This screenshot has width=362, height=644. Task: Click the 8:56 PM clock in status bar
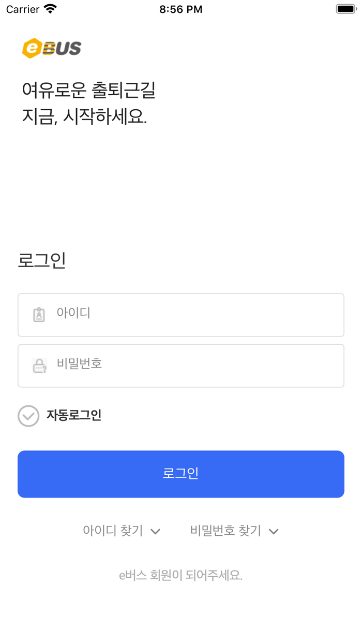(180, 8)
